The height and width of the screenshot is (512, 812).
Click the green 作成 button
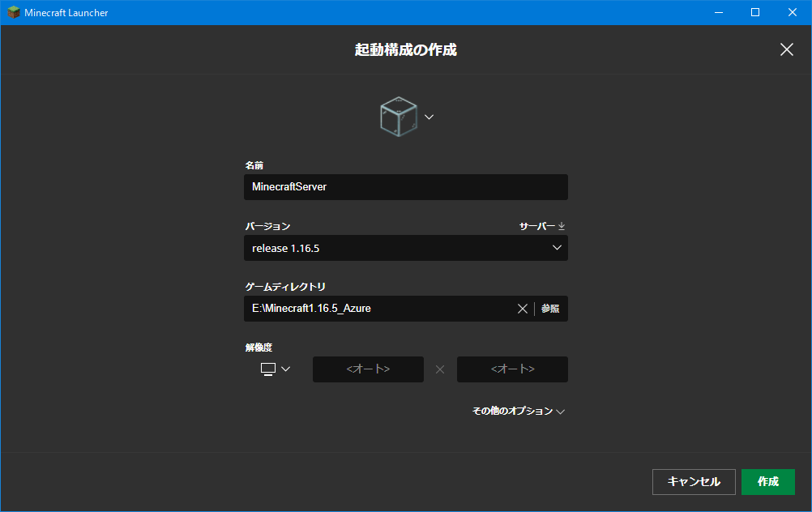click(768, 482)
